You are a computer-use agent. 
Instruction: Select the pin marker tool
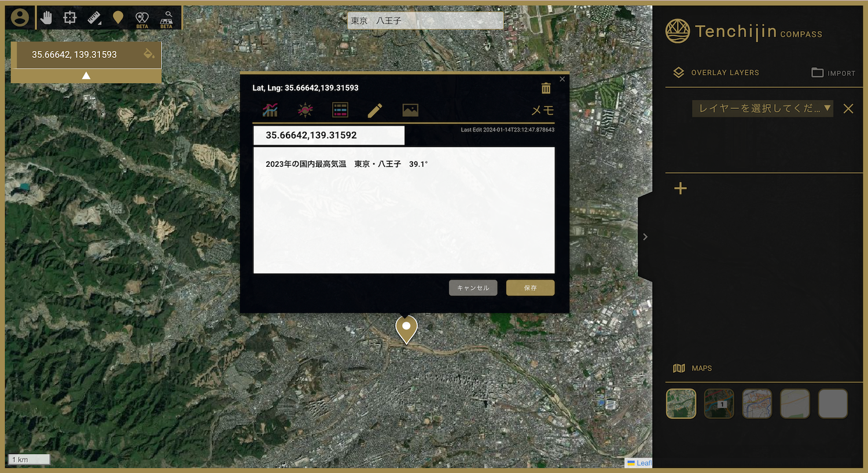tap(117, 17)
